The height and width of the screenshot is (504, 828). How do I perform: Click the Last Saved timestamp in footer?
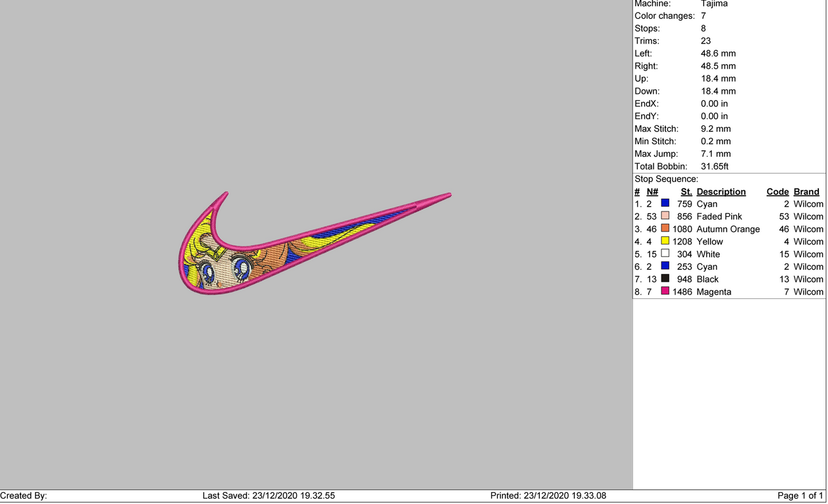269,496
